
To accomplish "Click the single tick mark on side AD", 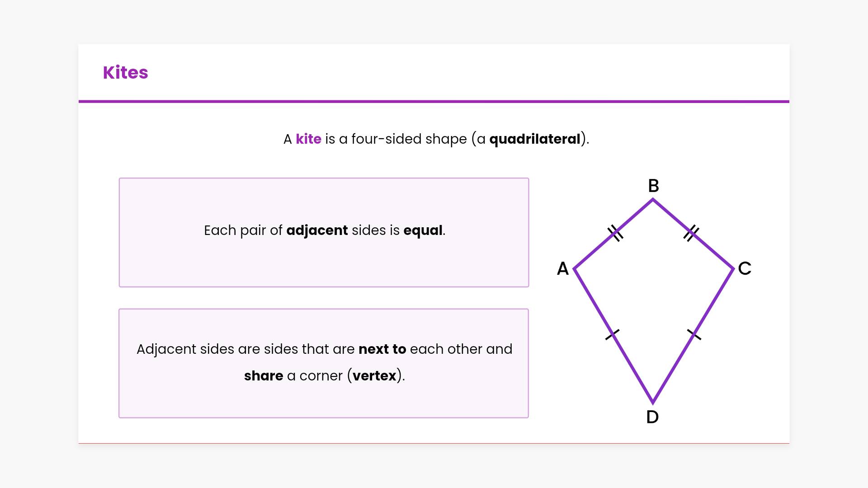I will coord(613,335).
